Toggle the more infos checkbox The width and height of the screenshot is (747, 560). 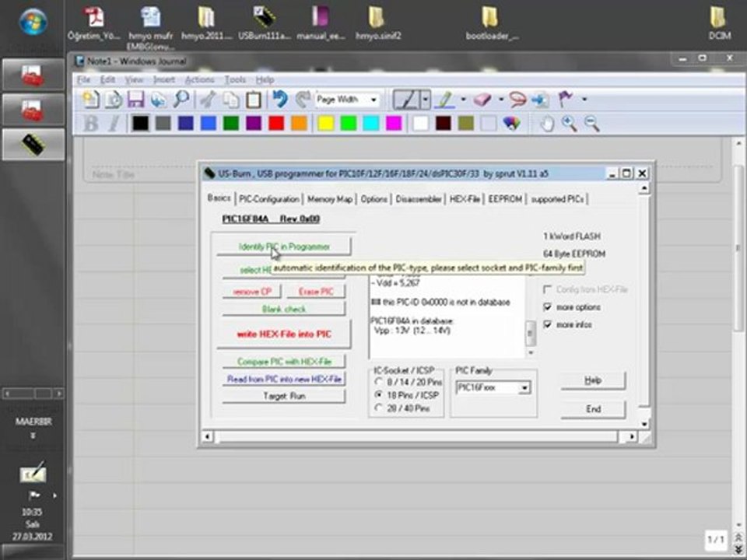pos(547,325)
